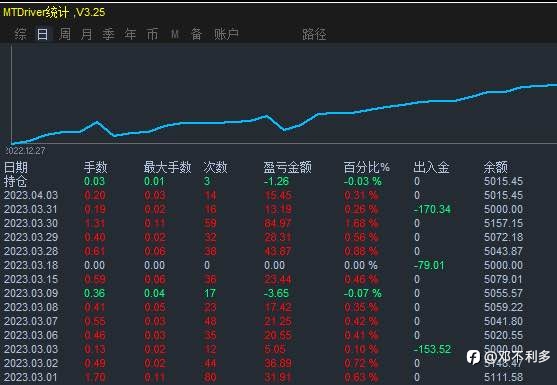Click the 5041.80 balance value
Viewport: 557px width, 385px height.
503,321
